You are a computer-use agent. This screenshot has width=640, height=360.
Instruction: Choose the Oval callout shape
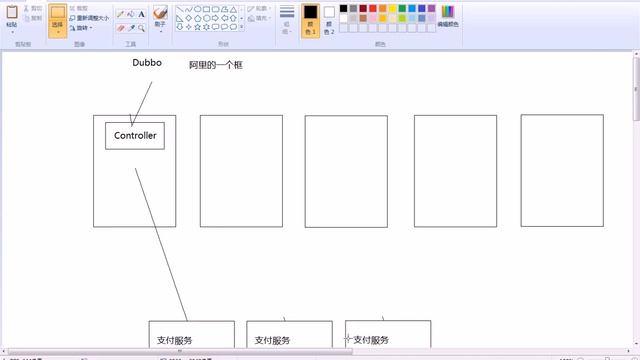(x=224, y=27)
